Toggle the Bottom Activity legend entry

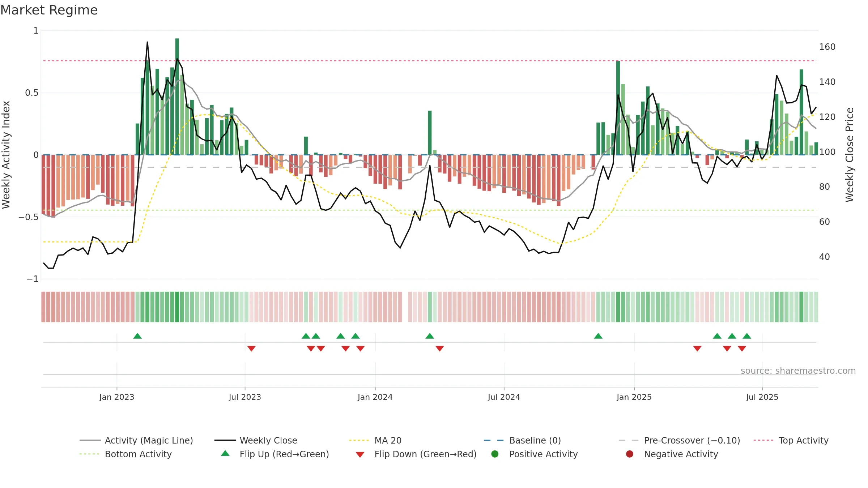[x=125, y=454]
